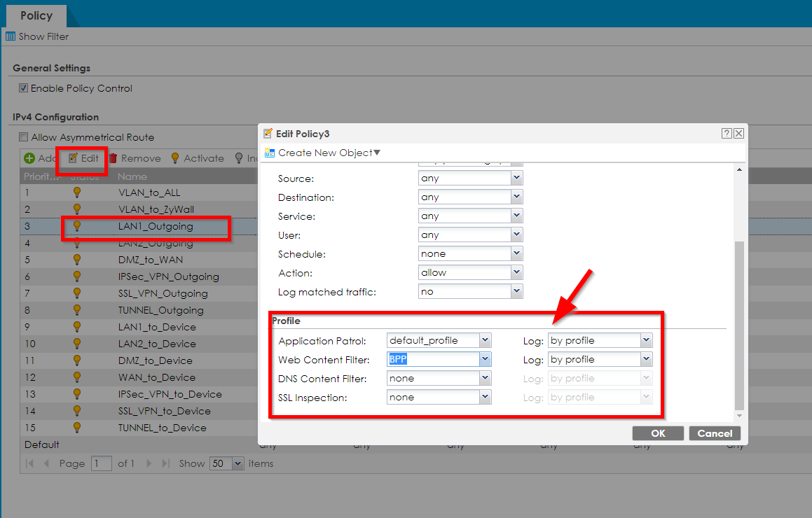
Task: Click the Edit policy icon in toolbar
Action: coord(73,158)
